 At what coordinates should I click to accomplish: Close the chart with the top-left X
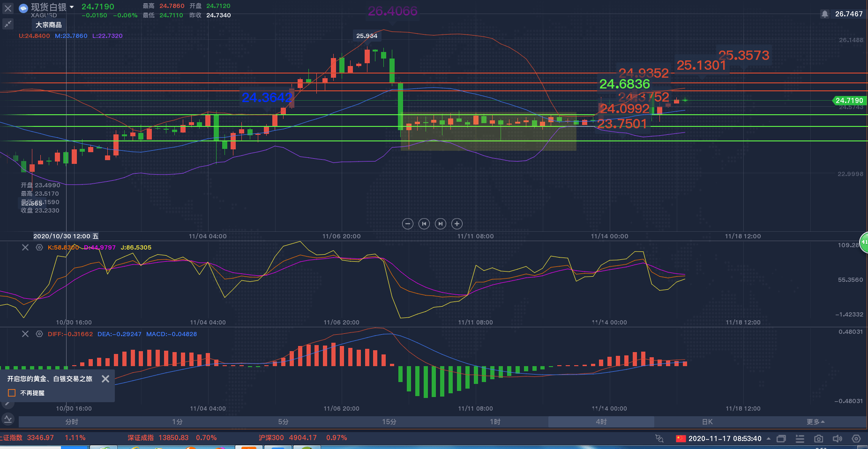[8, 8]
